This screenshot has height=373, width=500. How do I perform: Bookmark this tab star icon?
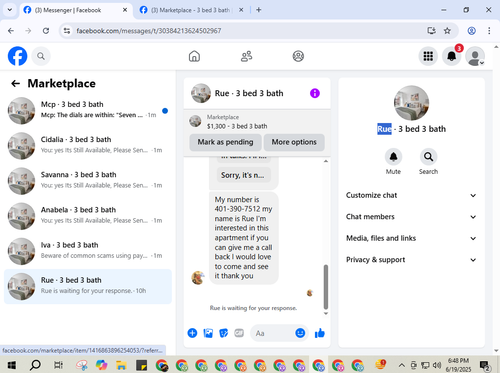pyautogui.click(x=447, y=31)
